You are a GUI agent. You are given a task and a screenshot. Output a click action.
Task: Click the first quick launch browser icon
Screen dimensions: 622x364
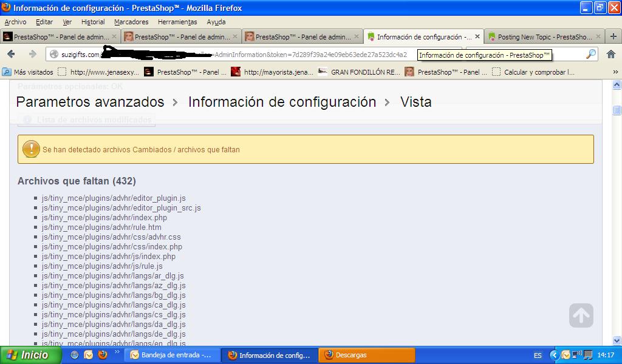[x=75, y=354]
